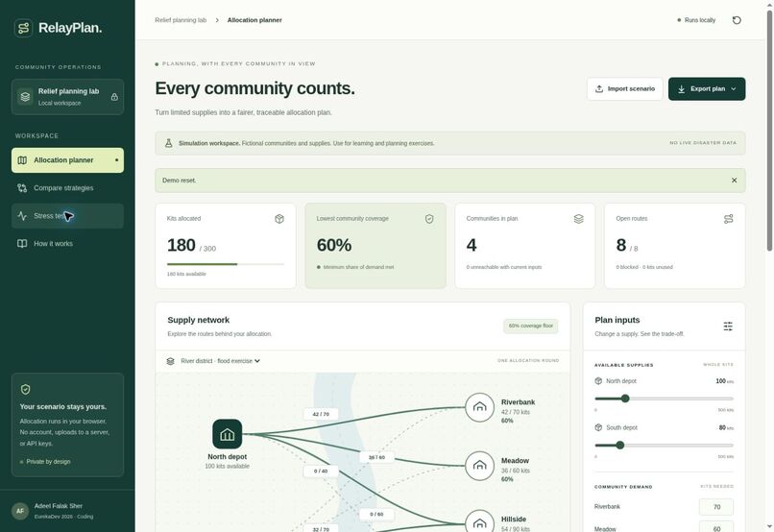Click the Runs locally status indicator

click(x=696, y=20)
